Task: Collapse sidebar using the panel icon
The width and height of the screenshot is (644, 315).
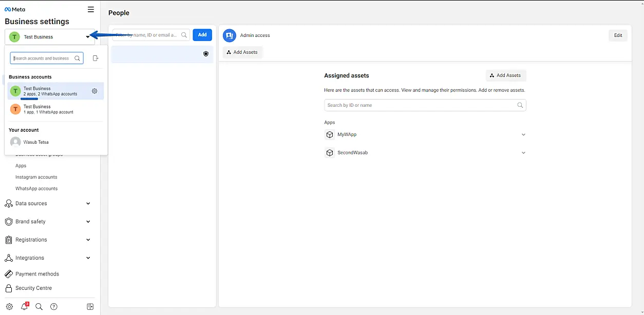Action: tap(90, 307)
